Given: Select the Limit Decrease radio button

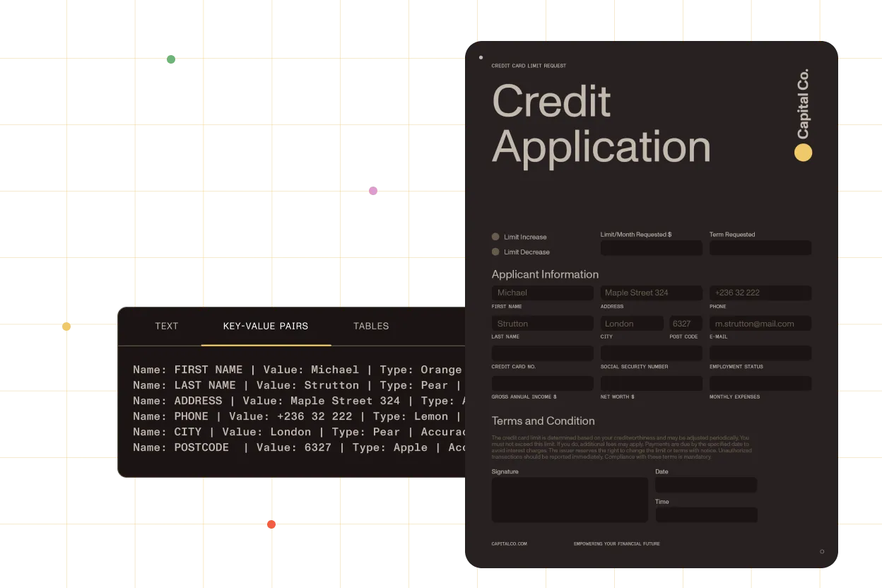Looking at the screenshot, I should [495, 252].
